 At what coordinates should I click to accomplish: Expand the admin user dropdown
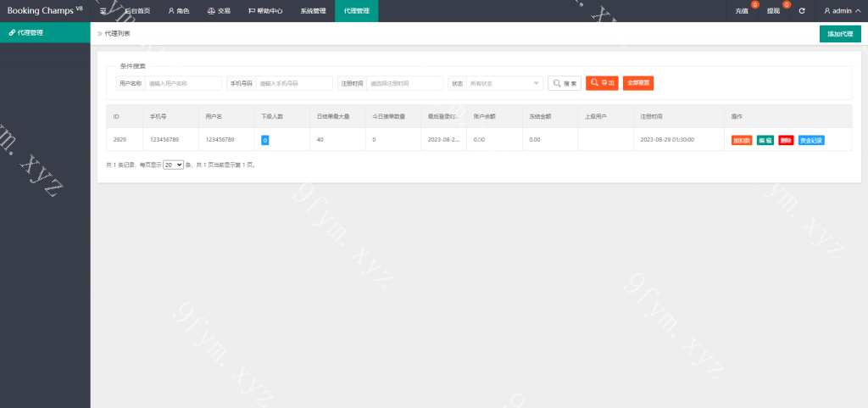click(x=842, y=10)
